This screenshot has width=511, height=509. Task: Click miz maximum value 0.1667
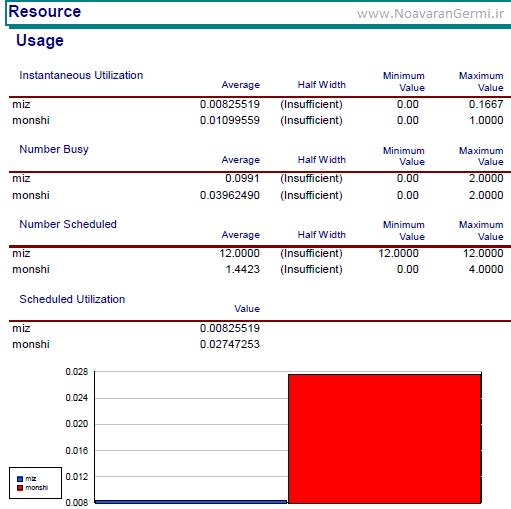(x=486, y=104)
